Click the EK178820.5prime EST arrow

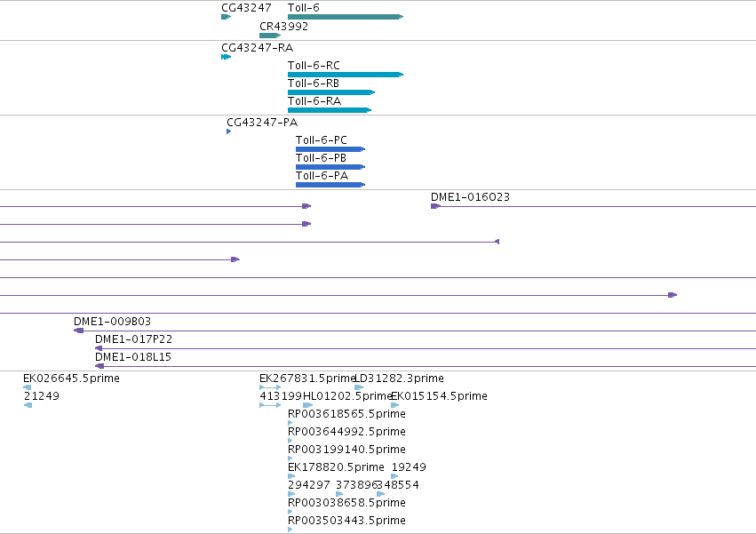(x=291, y=476)
